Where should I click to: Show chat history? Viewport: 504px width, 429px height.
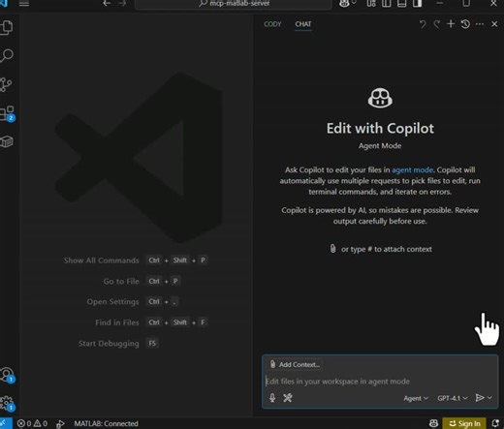pos(465,24)
